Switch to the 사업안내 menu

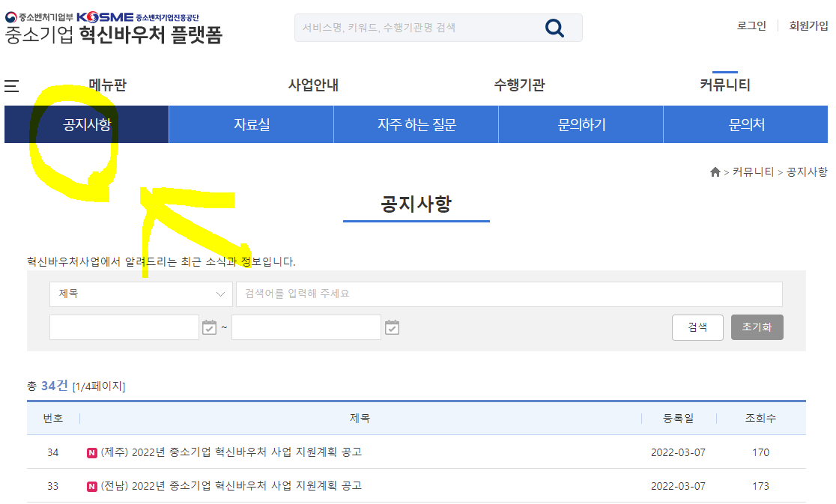click(313, 85)
